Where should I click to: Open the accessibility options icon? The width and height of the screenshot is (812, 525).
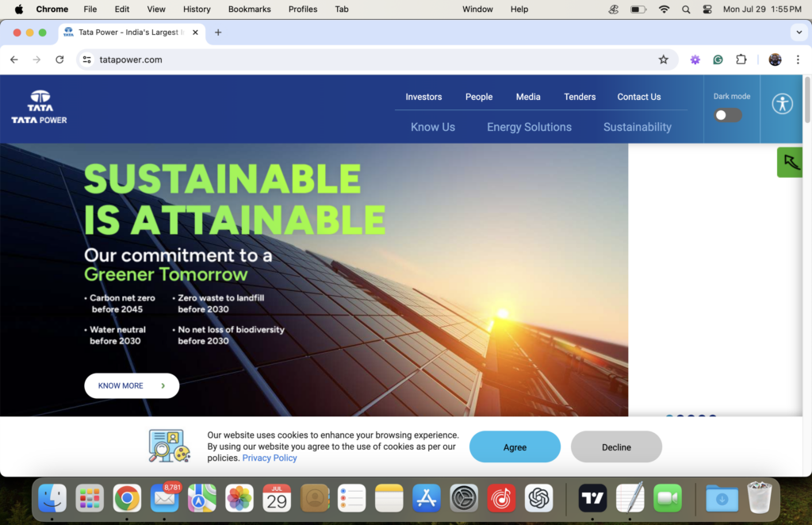pyautogui.click(x=782, y=104)
